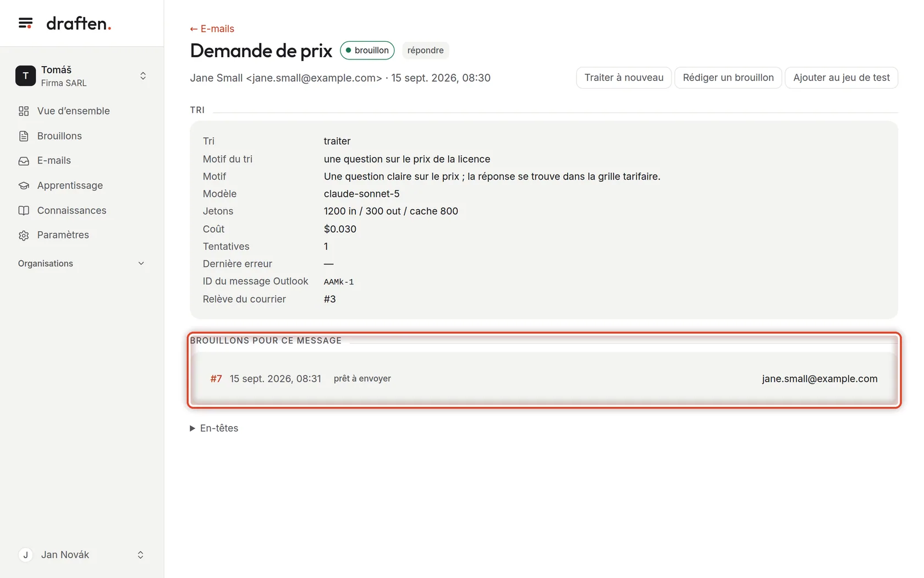Image resolution: width=924 pixels, height=578 pixels.
Task: Click the Demande de prix heading
Action: [261, 51]
